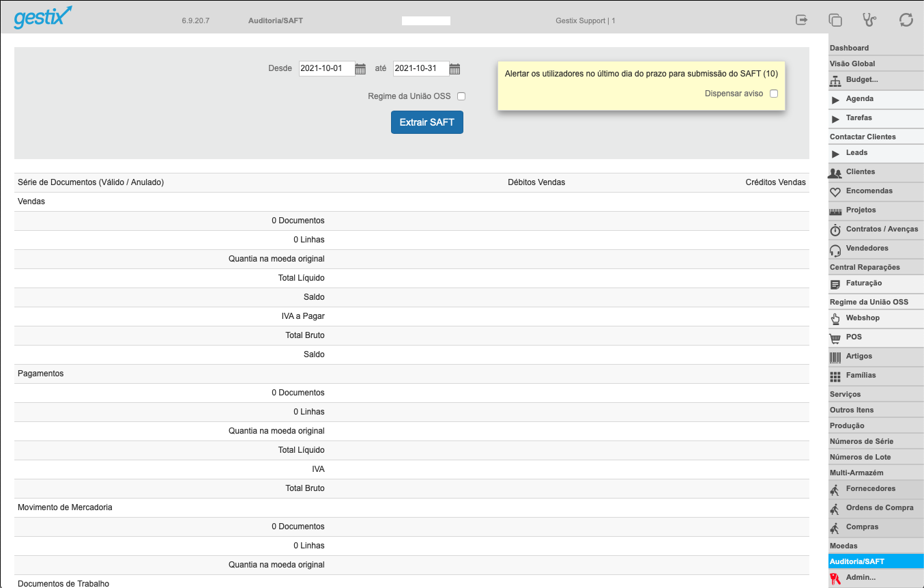Click the duplicate window icon
924x588 pixels.
coord(835,20)
